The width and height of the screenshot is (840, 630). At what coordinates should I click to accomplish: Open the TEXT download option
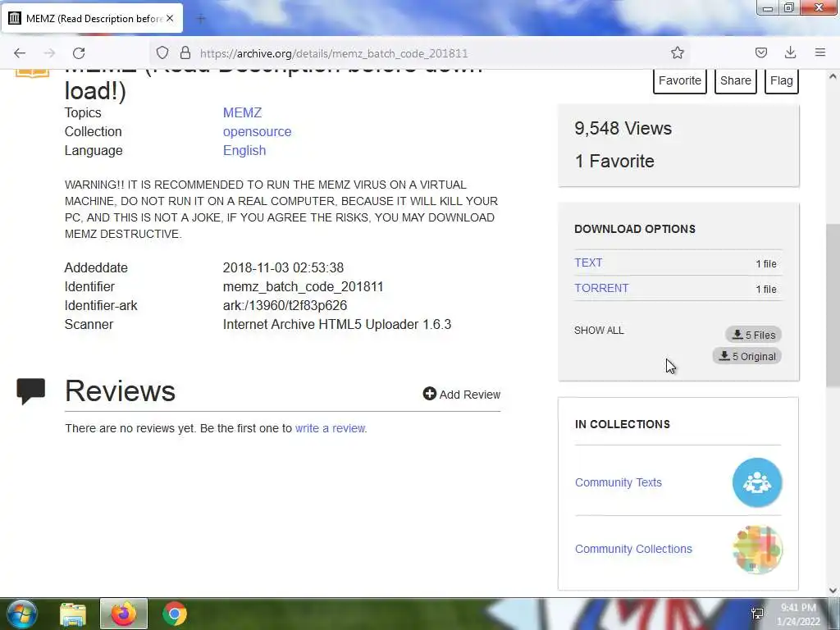(x=588, y=262)
